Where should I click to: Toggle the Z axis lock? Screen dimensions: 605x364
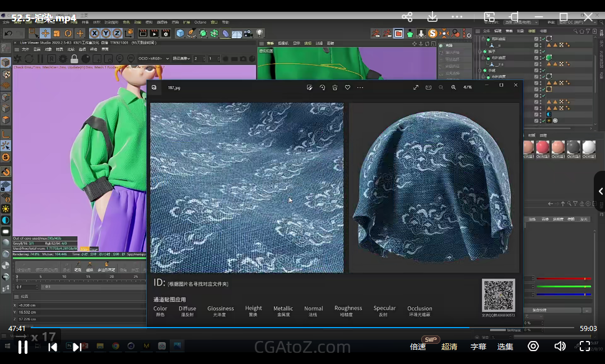click(x=117, y=34)
